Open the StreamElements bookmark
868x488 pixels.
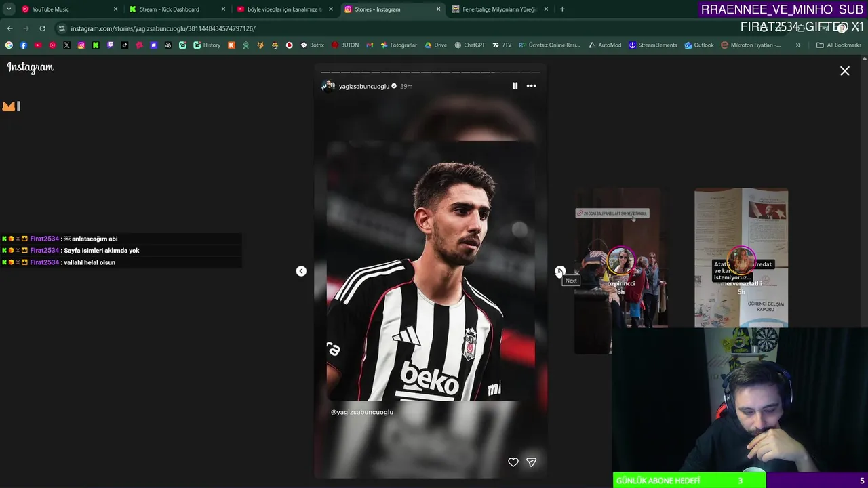coord(653,45)
